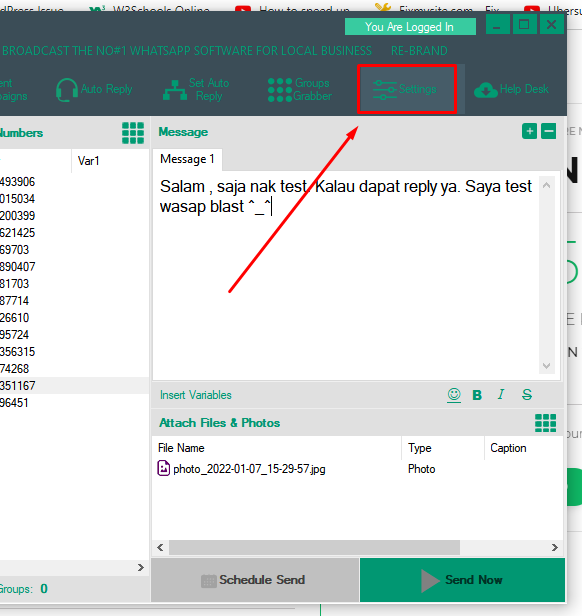Select file photo_2022-01-07_15-29-57.jpg
The width and height of the screenshot is (582, 616).
[249, 469]
